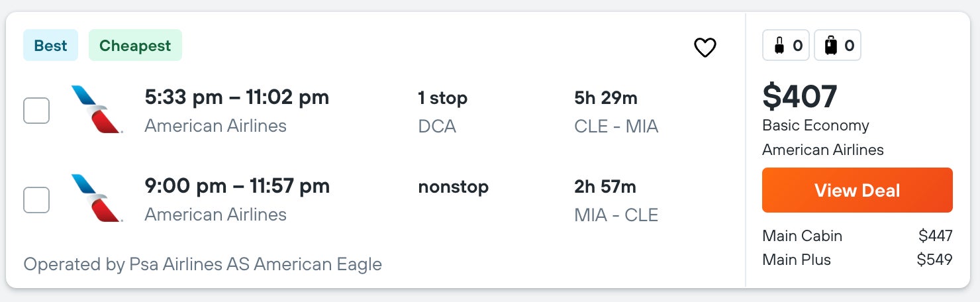Click American Airlines logo on return flight
Image resolution: width=980 pixels, height=302 pixels.
97,198
